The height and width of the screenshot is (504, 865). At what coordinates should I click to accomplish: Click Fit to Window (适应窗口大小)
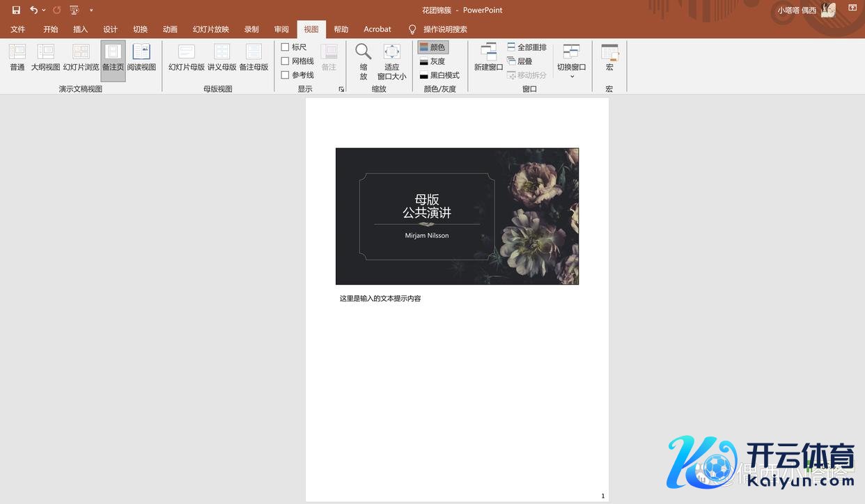coord(392,61)
